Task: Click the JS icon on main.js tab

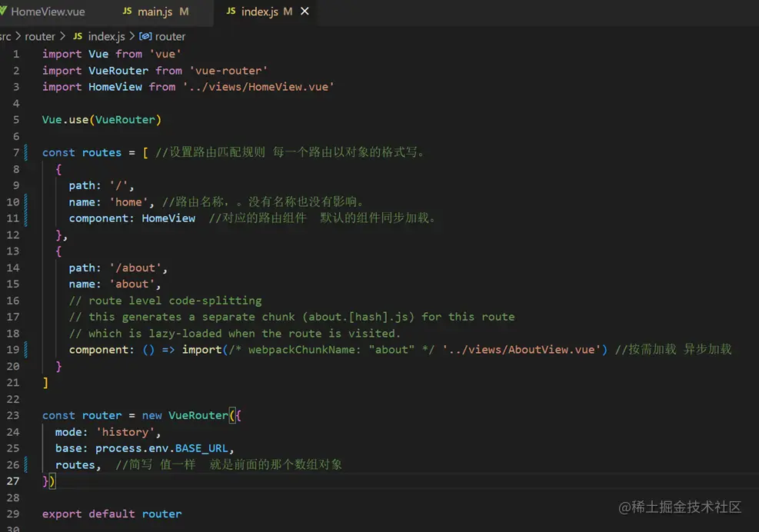Action: click(x=128, y=11)
